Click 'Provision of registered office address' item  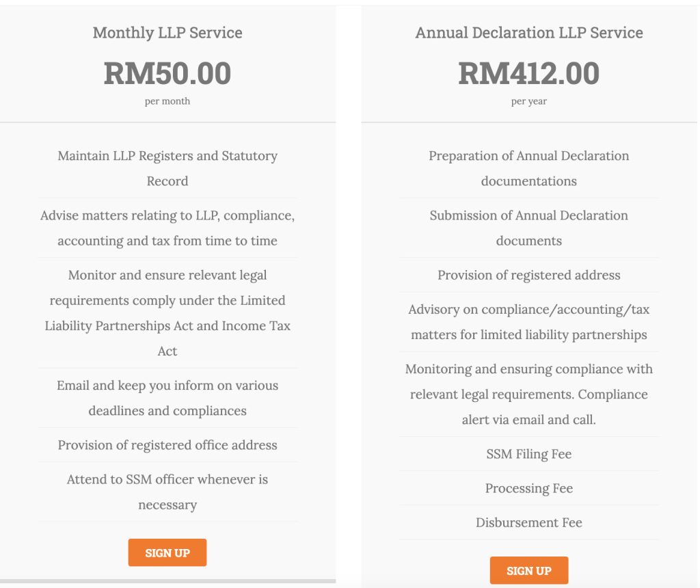tap(167, 445)
